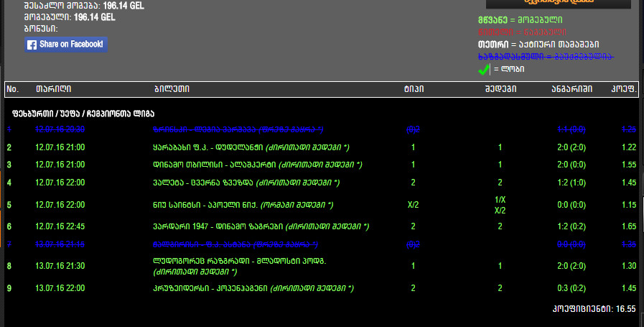Click the ბონუსი: label

click(41, 29)
